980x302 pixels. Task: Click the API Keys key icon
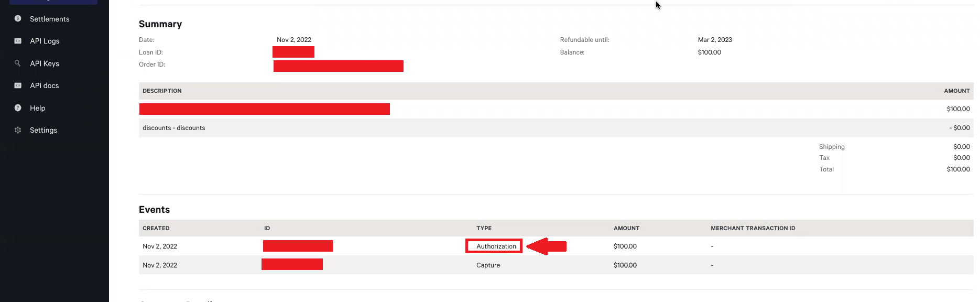click(18, 63)
